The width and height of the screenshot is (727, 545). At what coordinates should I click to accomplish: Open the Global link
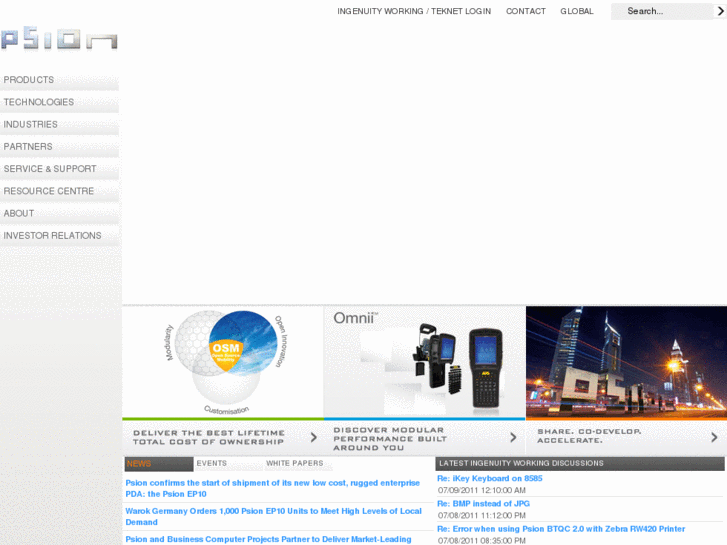tap(577, 11)
